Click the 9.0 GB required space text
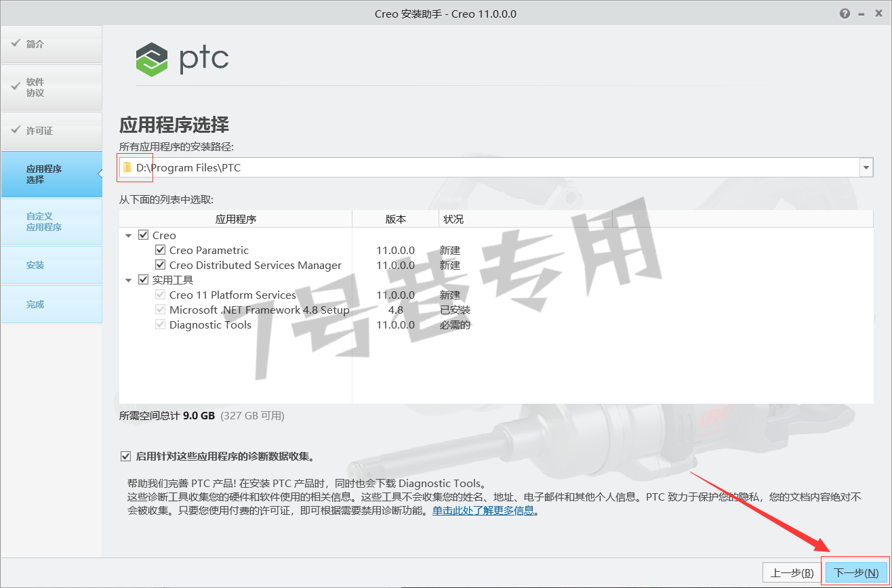892x588 pixels. click(x=199, y=415)
